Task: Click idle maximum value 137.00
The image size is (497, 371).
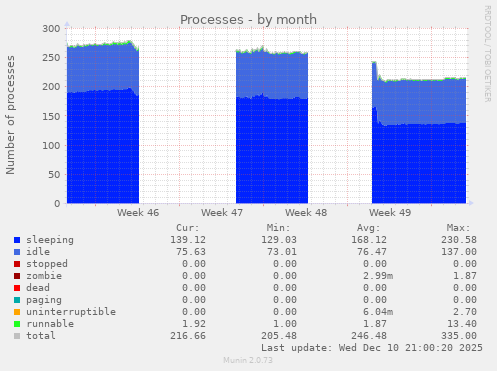Action: tap(459, 252)
